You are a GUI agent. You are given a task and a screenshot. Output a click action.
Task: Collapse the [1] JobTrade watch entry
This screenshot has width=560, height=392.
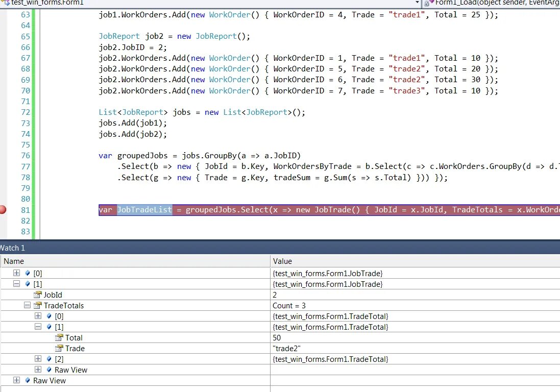pyautogui.click(x=16, y=284)
